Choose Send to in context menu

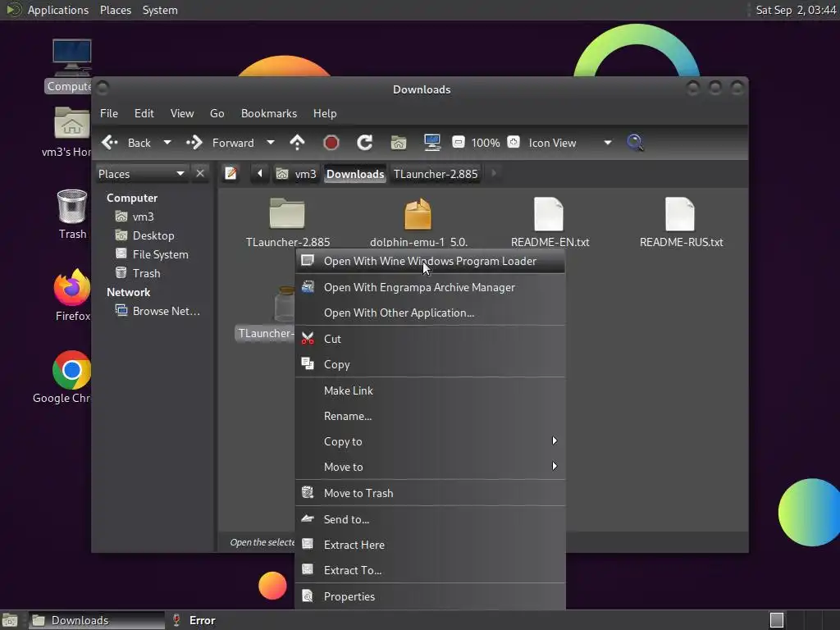pos(430,519)
